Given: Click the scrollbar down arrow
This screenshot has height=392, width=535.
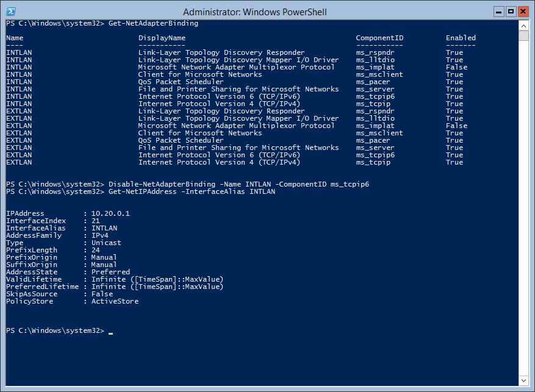Looking at the screenshot, I should (523, 380).
